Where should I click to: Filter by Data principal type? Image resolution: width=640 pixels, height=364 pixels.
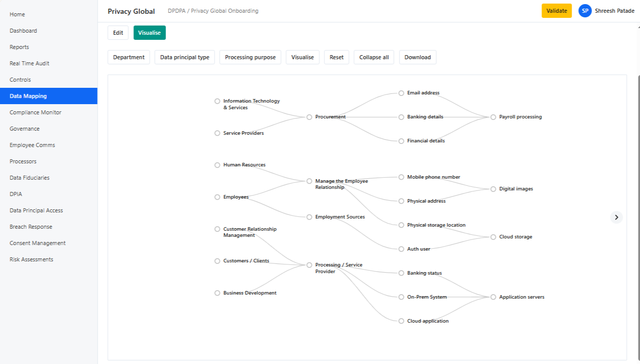coord(184,57)
